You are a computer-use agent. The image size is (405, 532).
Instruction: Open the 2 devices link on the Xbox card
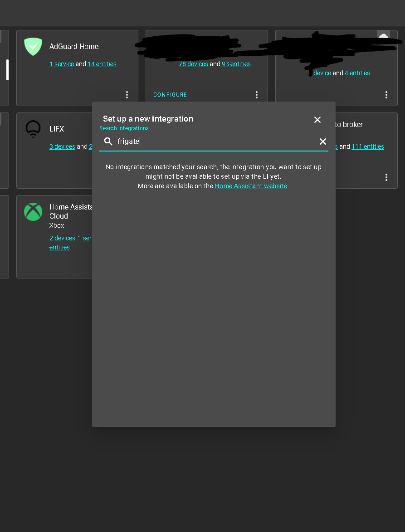[x=62, y=238]
